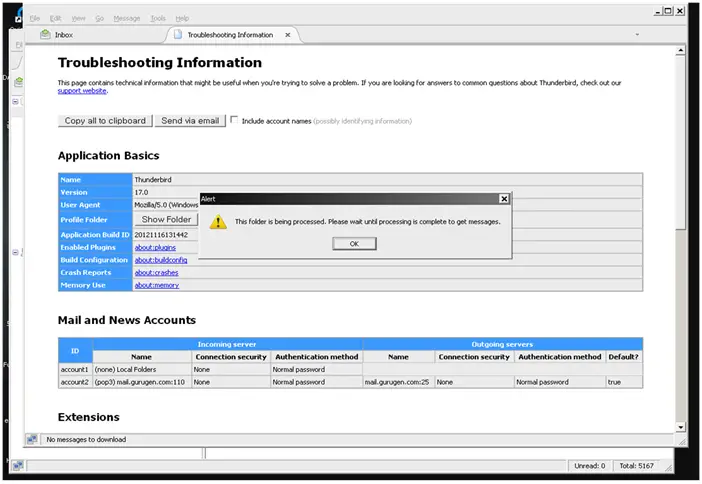This screenshot has height=484, width=702.
Task: Click the Incoming server table header
Action: [x=227, y=344]
